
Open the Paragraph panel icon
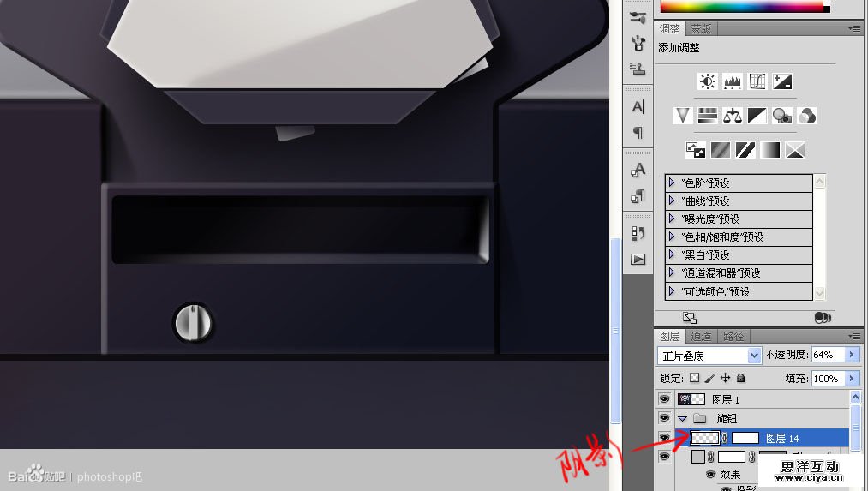coord(638,132)
